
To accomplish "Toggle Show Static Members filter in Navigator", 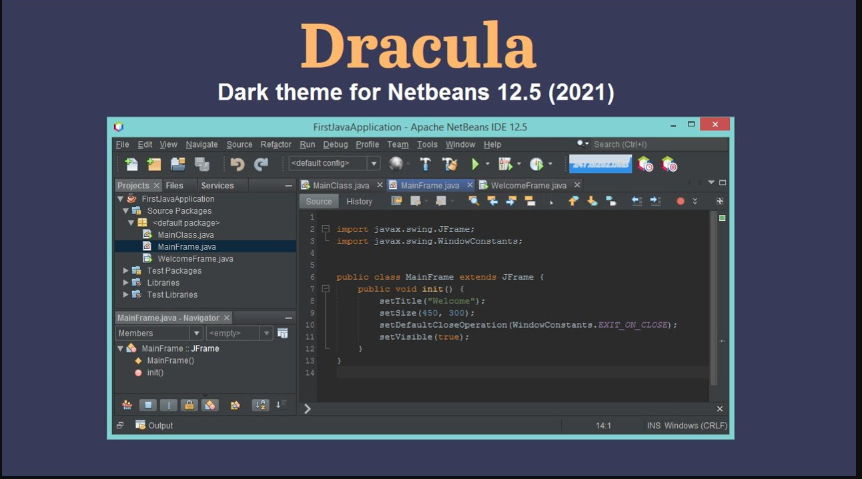I will coord(168,405).
